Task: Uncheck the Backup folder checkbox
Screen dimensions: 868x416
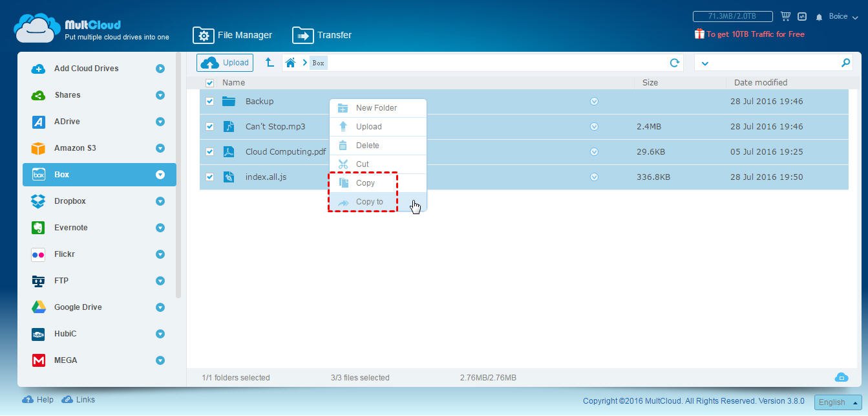Action: (x=209, y=101)
